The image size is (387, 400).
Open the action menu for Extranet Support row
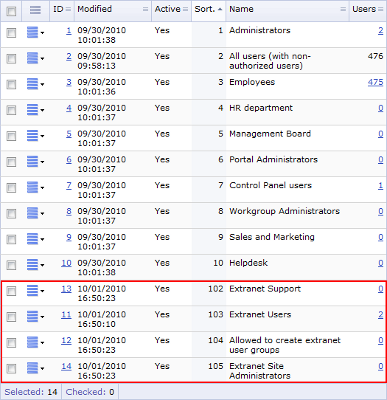[x=35, y=291]
